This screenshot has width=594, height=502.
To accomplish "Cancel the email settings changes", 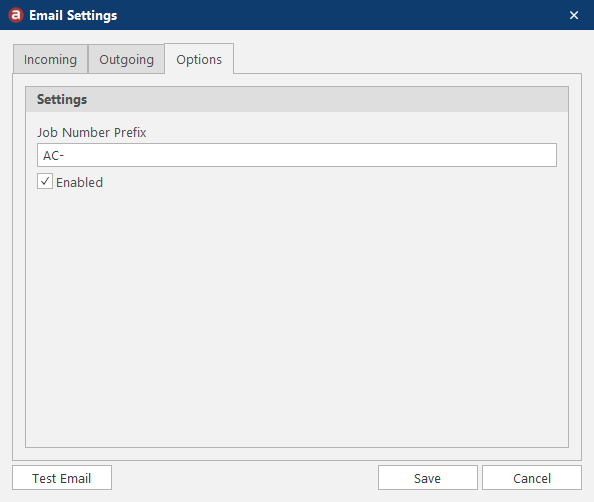I will tap(531, 478).
